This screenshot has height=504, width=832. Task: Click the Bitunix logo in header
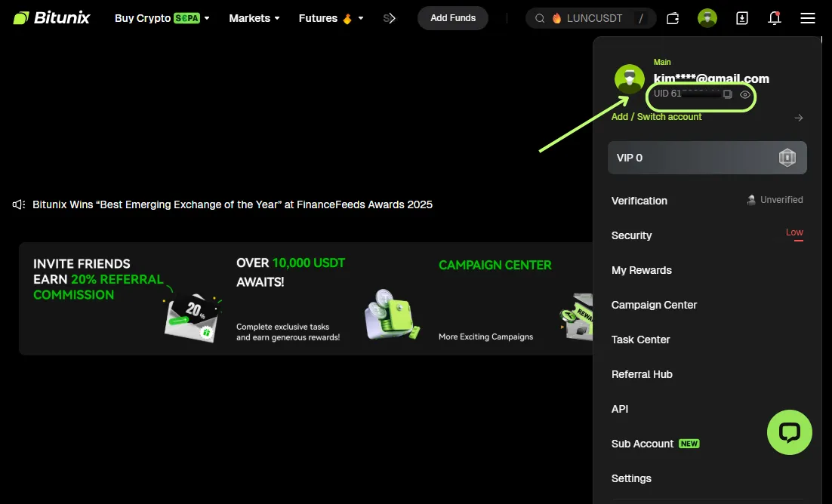click(51, 18)
